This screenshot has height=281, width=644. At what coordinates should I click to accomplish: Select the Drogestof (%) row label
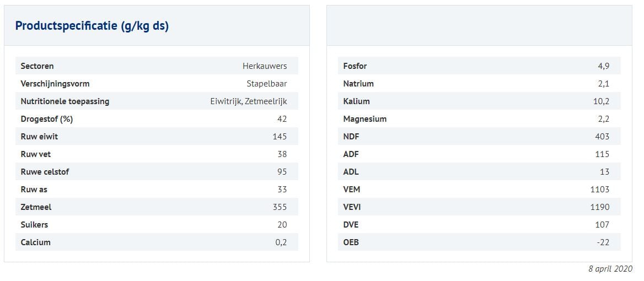point(47,119)
